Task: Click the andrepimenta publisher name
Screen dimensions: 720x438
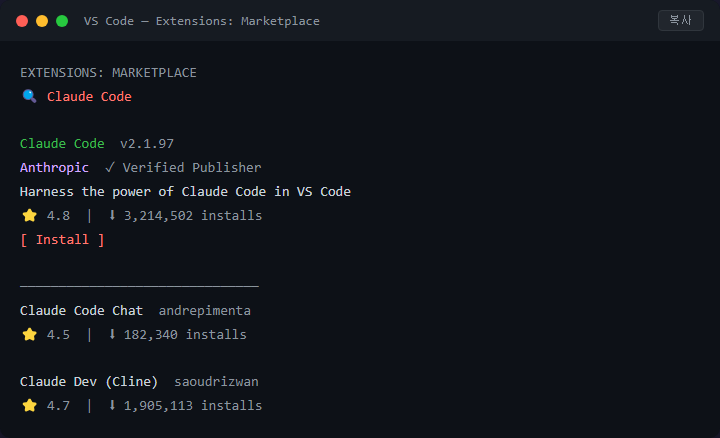Action: point(205,311)
